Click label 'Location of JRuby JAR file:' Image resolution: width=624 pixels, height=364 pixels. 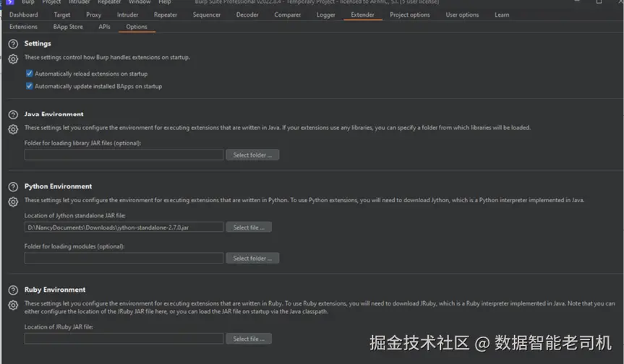coord(59,326)
